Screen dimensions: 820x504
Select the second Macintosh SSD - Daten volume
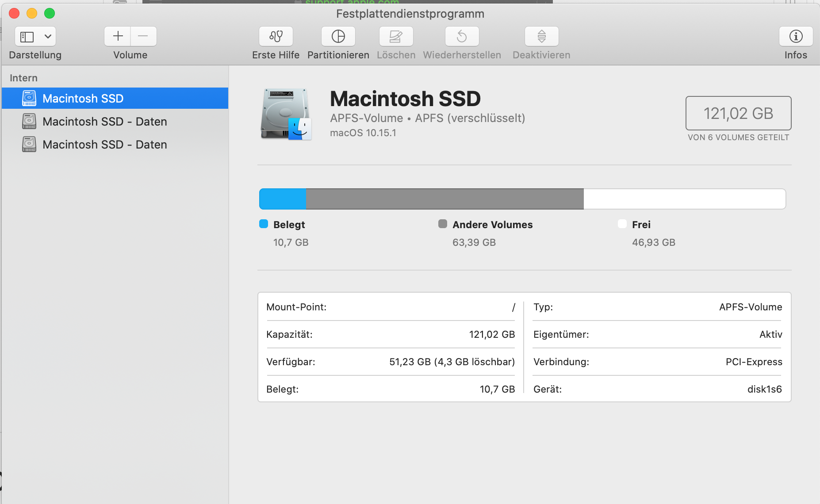104,145
